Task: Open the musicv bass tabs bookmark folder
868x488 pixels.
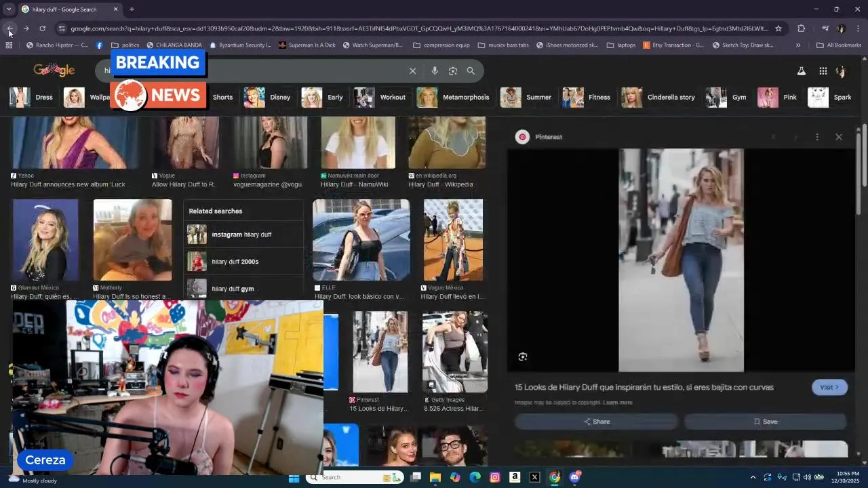Action: pyautogui.click(x=503, y=45)
